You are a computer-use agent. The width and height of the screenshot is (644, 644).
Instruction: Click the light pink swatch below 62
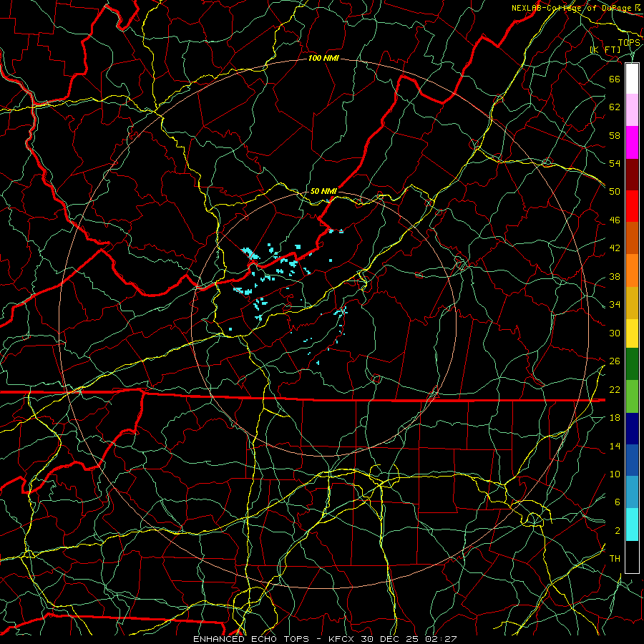[632, 110]
